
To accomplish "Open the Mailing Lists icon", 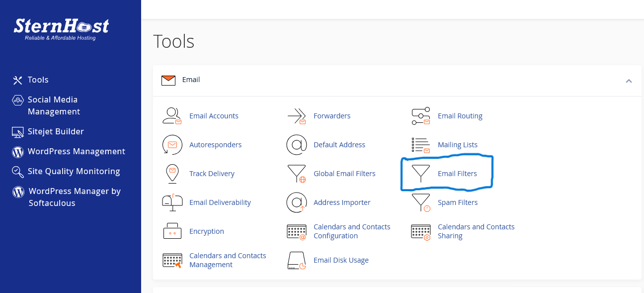I will coord(420,145).
